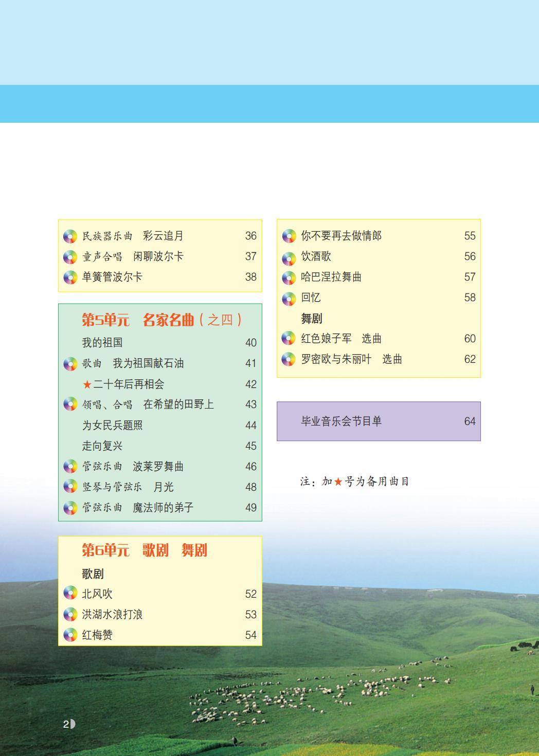Click the CD icon beside 波莱罗舞曲
The height and width of the screenshot is (756, 539).
point(70,467)
